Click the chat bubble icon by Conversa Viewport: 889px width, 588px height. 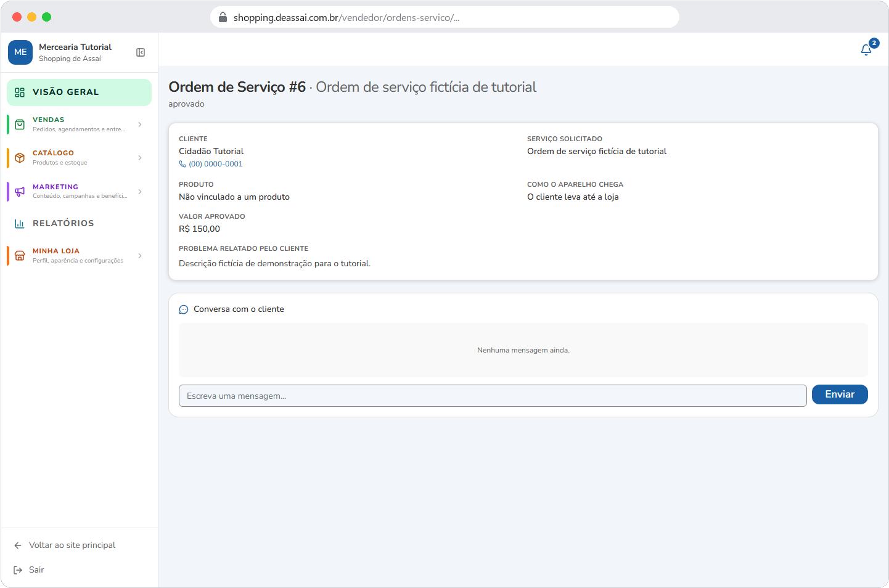(x=184, y=309)
